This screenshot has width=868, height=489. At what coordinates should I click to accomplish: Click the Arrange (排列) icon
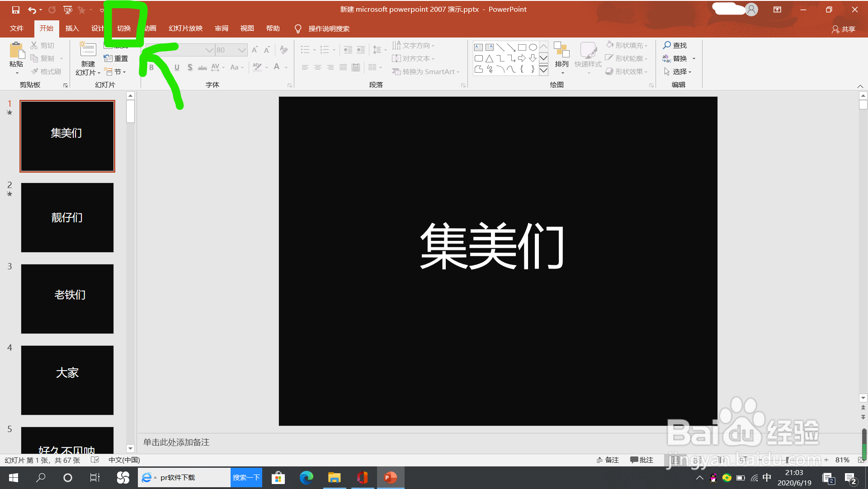point(561,51)
